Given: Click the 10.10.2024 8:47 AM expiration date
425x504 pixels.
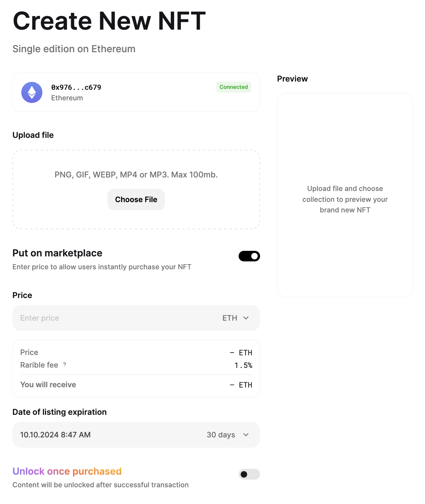Looking at the screenshot, I should pyautogui.click(x=55, y=435).
